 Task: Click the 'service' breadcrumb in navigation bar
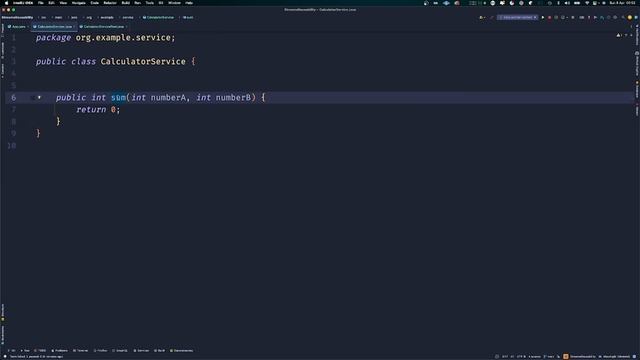[x=128, y=18]
